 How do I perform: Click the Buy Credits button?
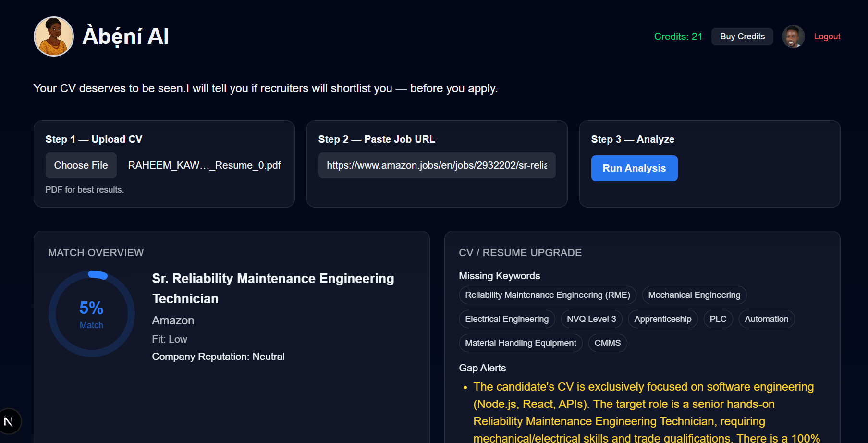tap(742, 37)
